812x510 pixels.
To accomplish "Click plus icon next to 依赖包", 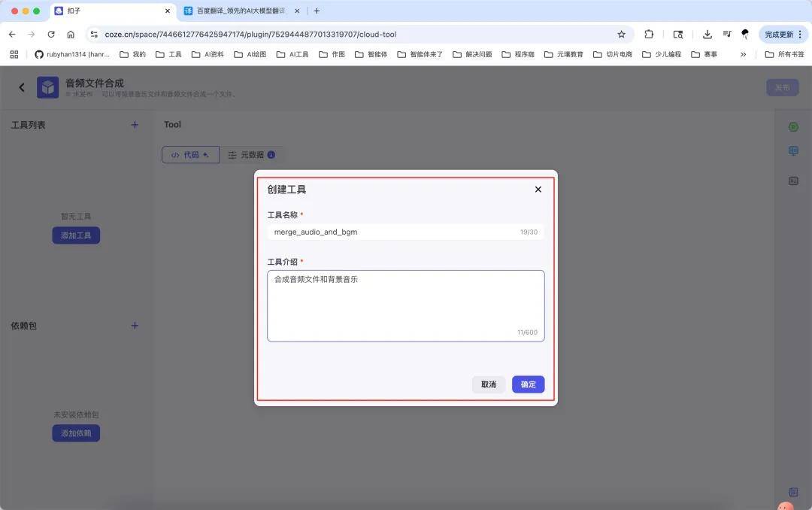I will [135, 326].
